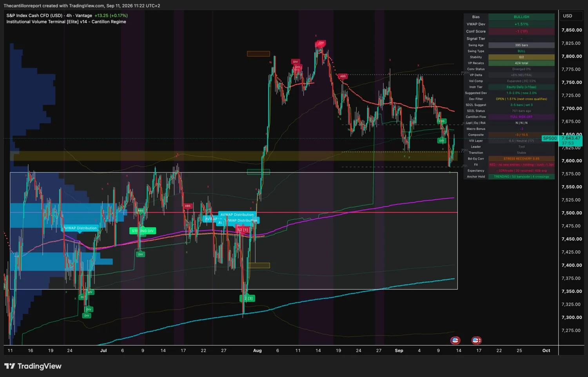Click the '424 total' VP Recalcs value

coord(521,63)
